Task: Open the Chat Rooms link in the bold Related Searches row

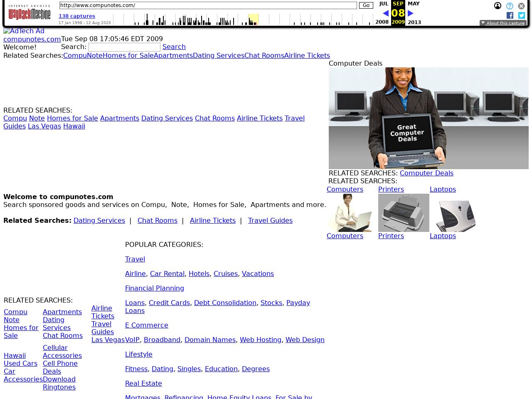Action: pos(158,221)
